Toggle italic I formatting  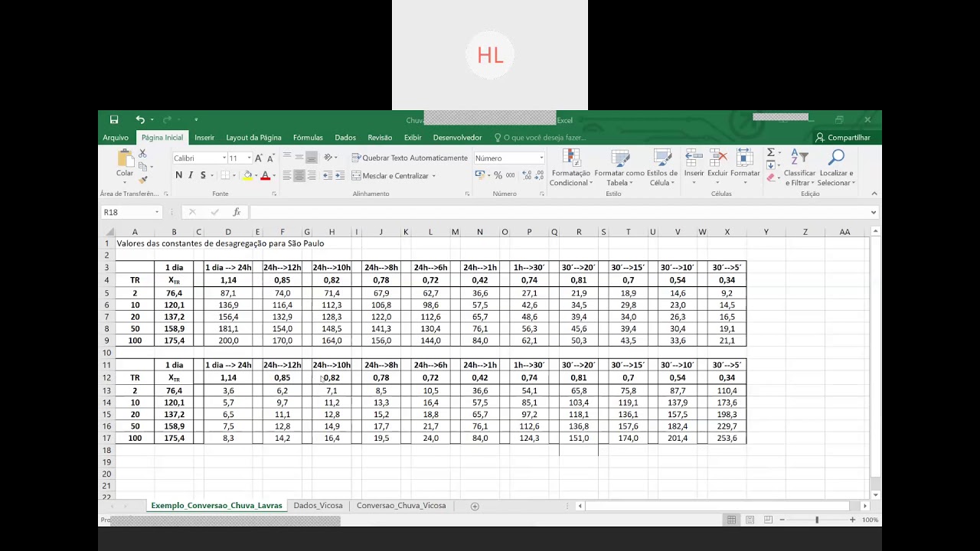pyautogui.click(x=191, y=175)
